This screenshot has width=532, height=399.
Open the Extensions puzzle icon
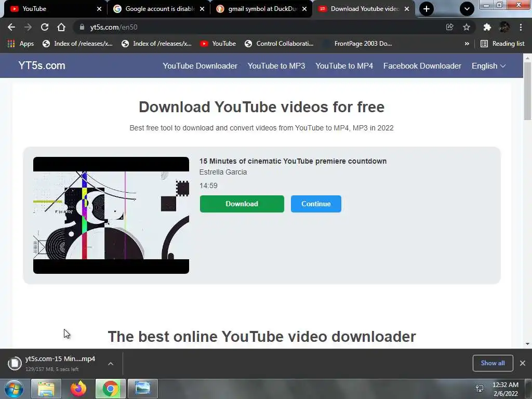487,27
